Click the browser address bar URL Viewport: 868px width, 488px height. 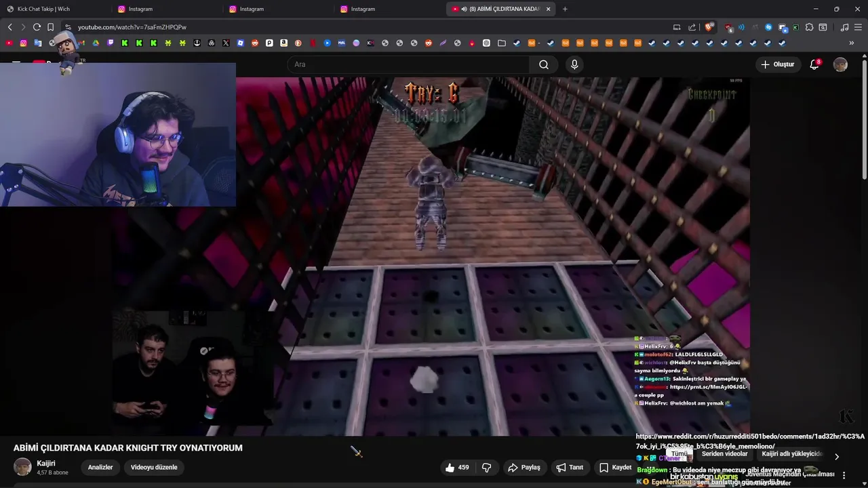point(132,27)
